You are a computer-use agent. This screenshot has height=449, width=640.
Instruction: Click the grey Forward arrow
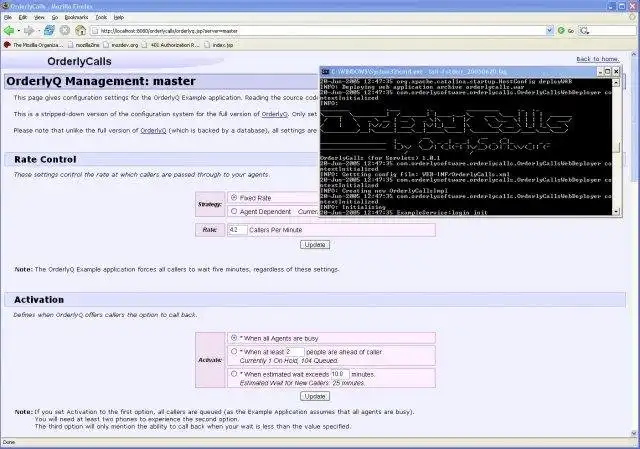click(x=29, y=31)
